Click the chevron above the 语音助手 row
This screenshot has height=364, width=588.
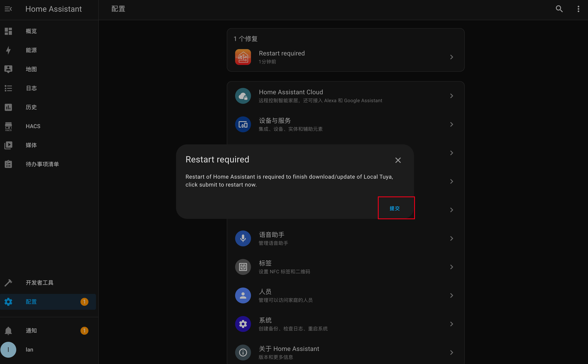coord(452,210)
